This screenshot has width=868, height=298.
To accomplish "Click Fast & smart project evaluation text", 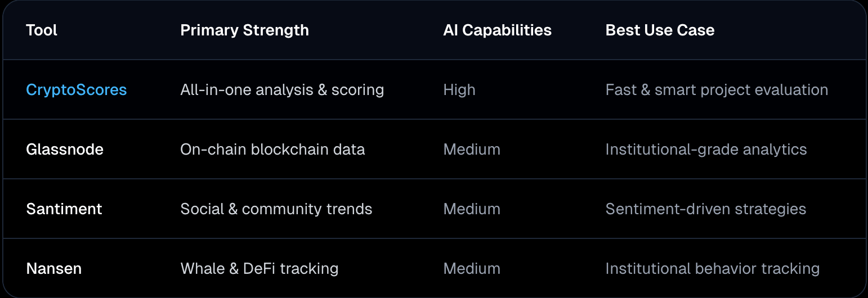I will click(x=717, y=90).
